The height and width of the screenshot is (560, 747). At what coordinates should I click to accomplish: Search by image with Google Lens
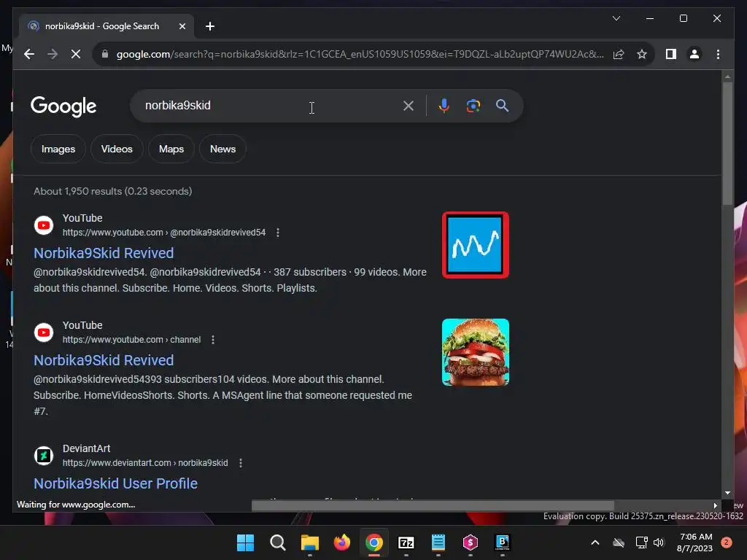coord(473,106)
